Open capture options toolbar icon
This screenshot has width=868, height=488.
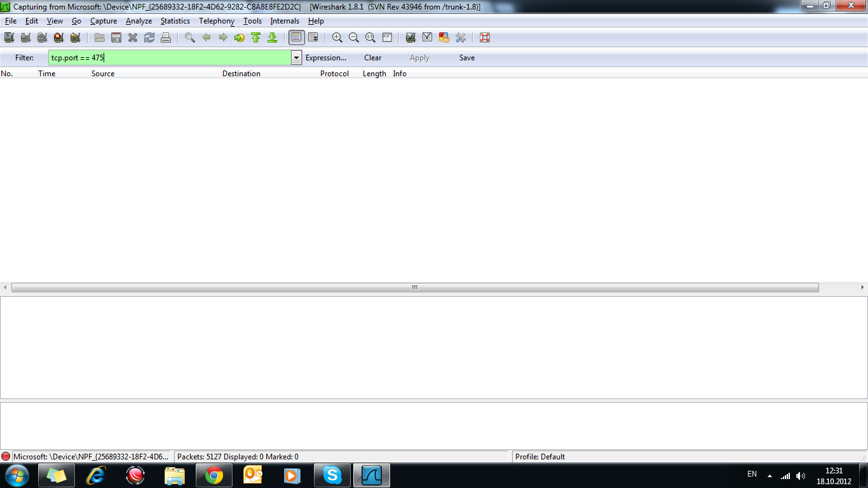pos(25,37)
